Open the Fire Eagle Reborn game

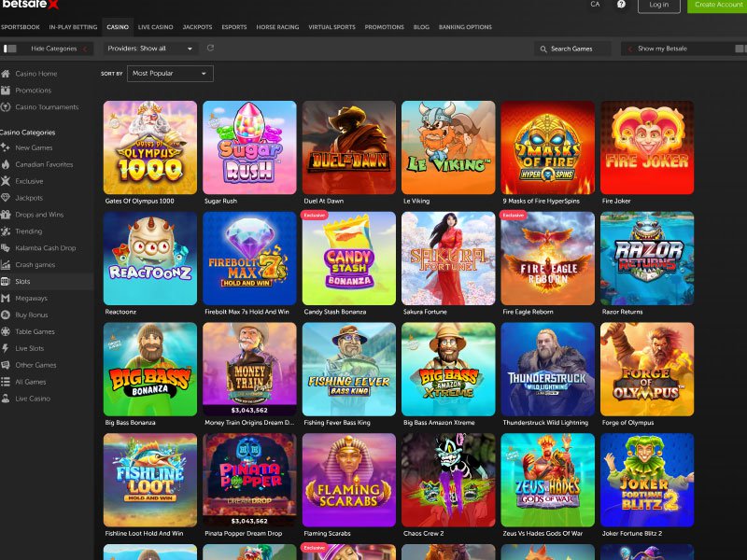point(548,259)
